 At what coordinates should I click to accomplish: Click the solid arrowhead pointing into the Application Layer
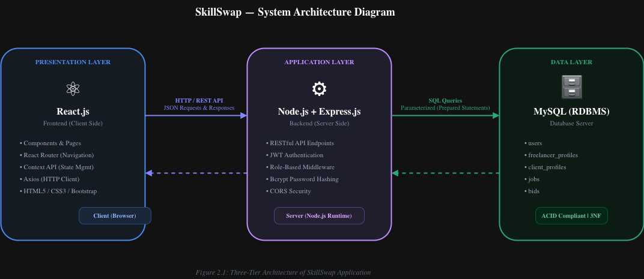click(243, 115)
